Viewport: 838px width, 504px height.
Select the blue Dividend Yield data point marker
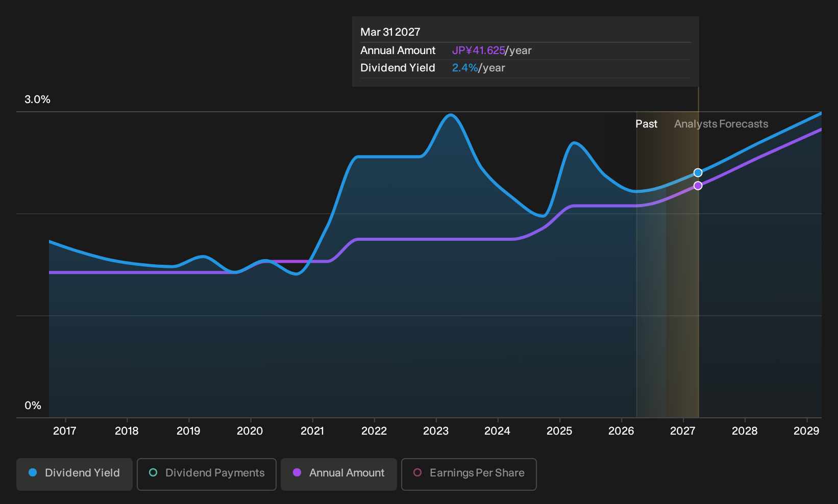[698, 173]
